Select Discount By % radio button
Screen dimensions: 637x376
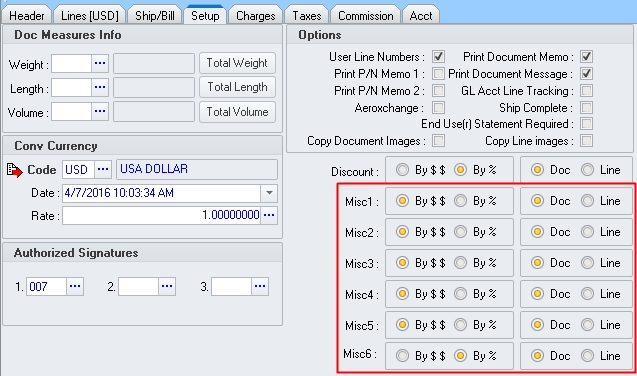coord(460,169)
